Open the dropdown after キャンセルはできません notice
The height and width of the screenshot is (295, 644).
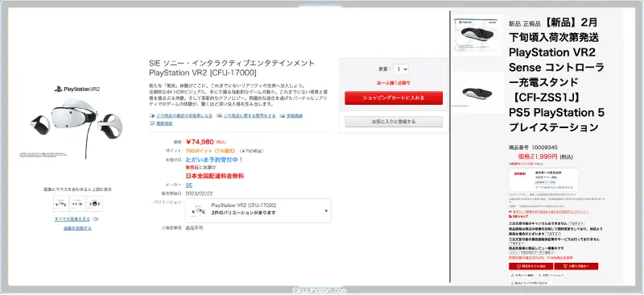pos(576,224)
